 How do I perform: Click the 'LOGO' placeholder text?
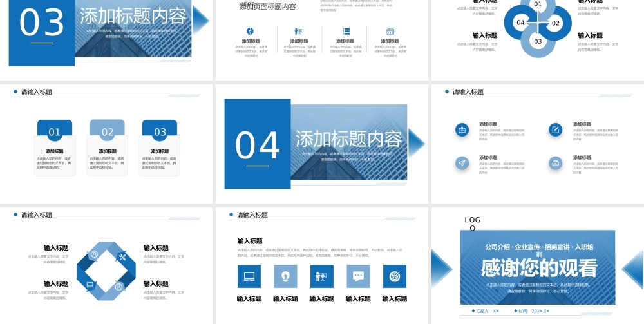tap(472, 224)
